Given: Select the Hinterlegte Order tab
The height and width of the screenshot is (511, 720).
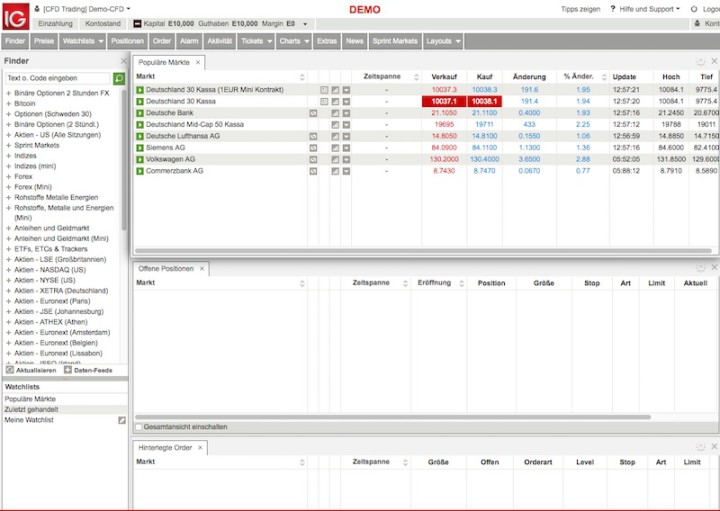Looking at the screenshot, I should pyautogui.click(x=169, y=448).
